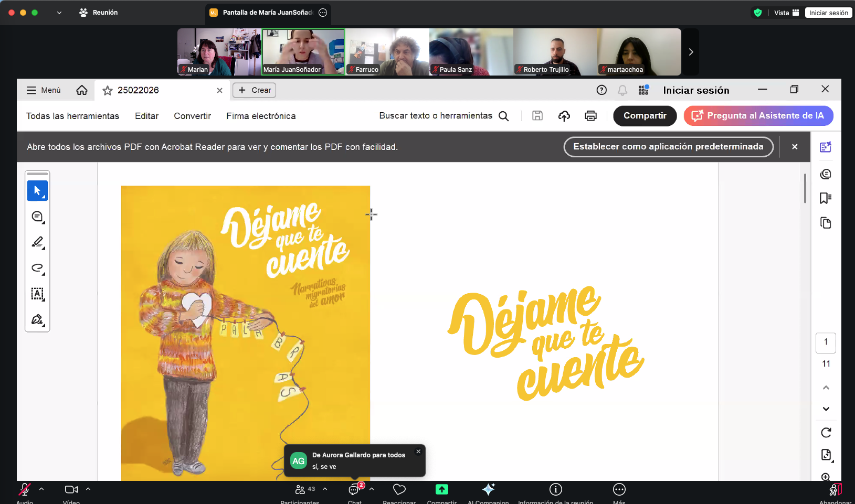
Task: Unmute the microphone in Zoom
Action: pyautogui.click(x=24, y=490)
